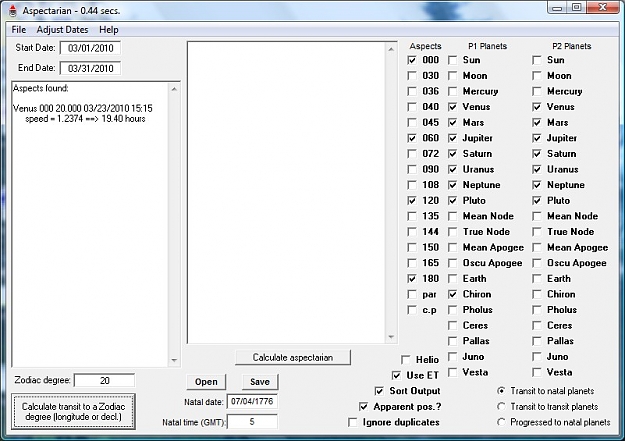This screenshot has height=441, width=625.
Task: Click Calculate transit to a Zodiac degree button
Action: (x=73, y=411)
